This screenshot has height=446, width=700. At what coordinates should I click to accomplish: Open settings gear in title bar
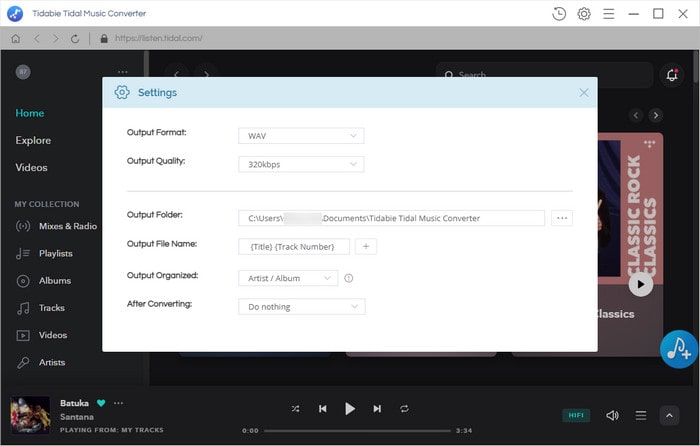[584, 14]
